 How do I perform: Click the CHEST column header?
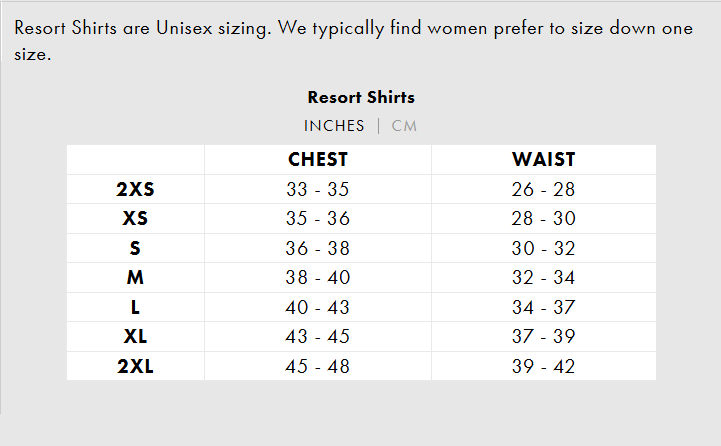pyautogui.click(x=318, y=160)
